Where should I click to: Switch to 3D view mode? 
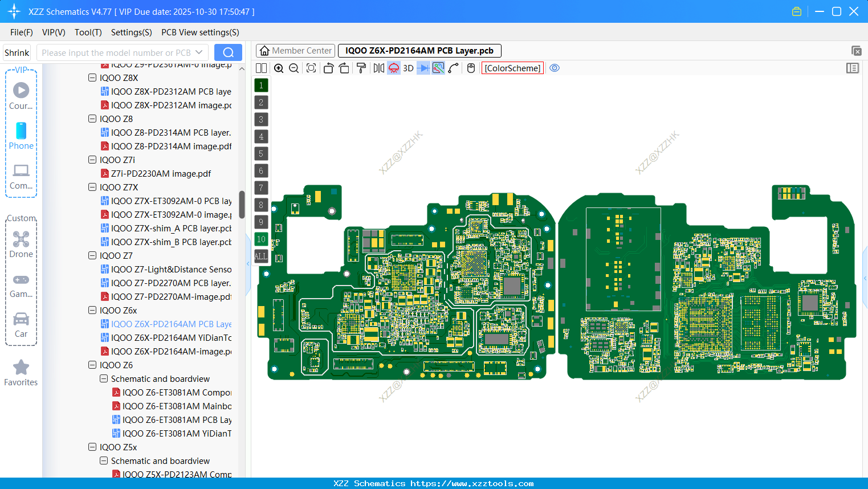coord(407,68)
